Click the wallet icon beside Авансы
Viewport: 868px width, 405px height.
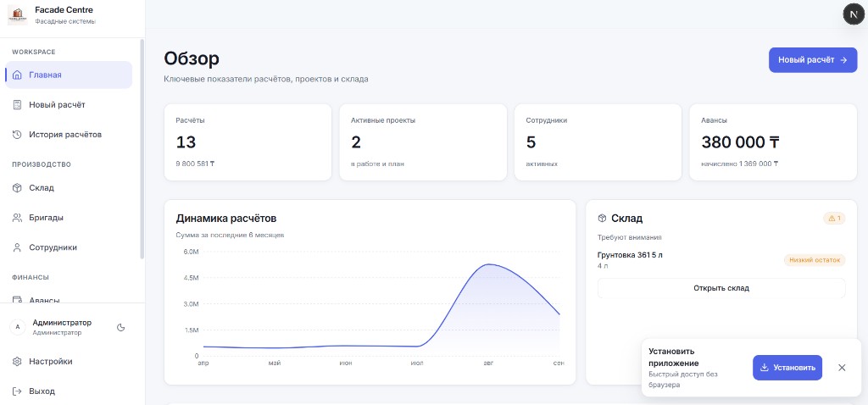coord(17,300)
